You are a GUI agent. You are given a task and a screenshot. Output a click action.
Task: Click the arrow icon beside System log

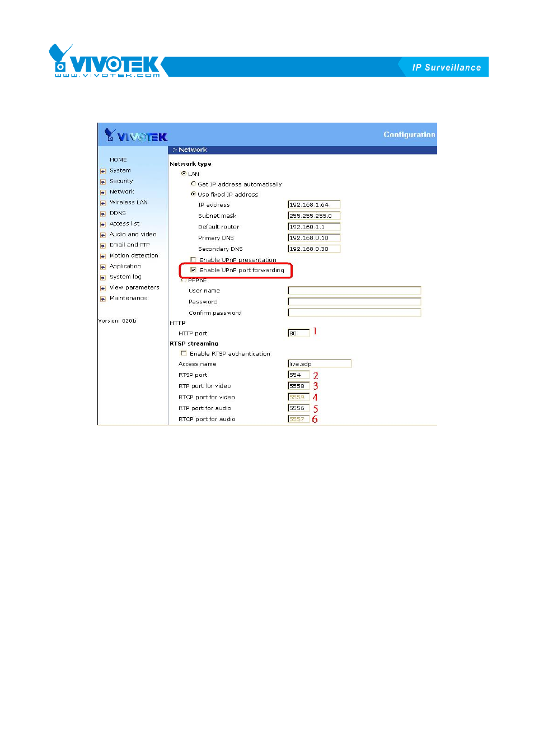(103, 278)
